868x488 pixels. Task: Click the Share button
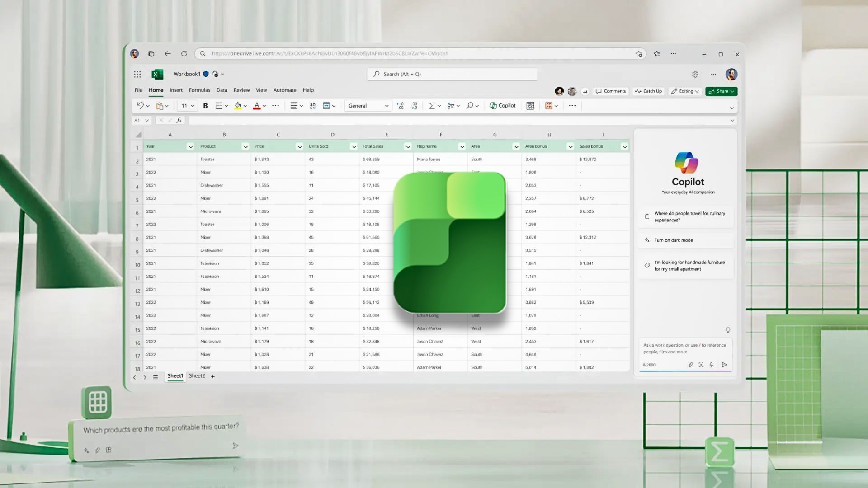click(721, 91)
